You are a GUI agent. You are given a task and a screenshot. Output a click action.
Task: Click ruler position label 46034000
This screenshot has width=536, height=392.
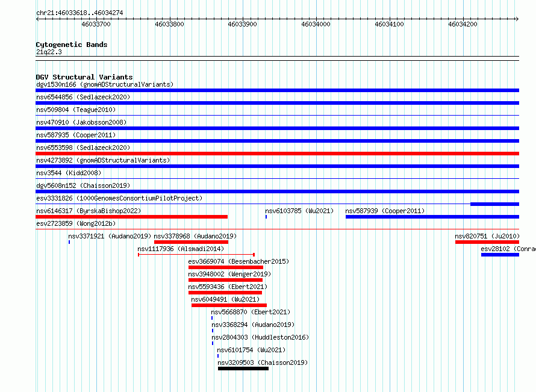(x=316, y=24)
